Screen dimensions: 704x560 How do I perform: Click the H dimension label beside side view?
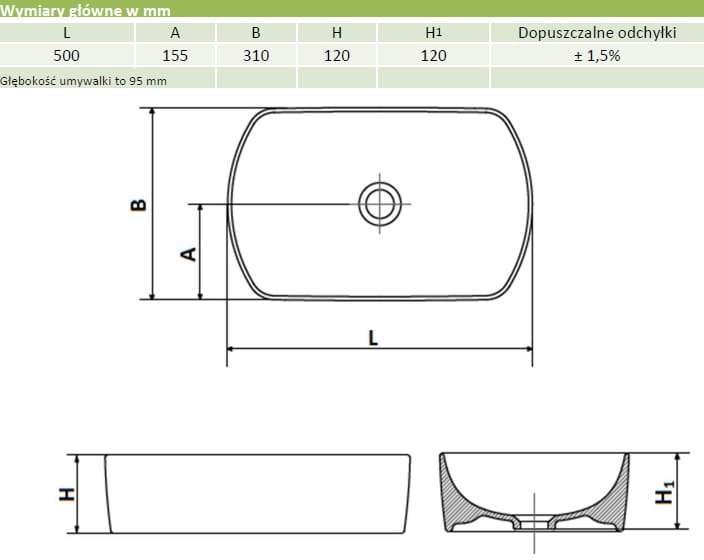tap(67, 492)
